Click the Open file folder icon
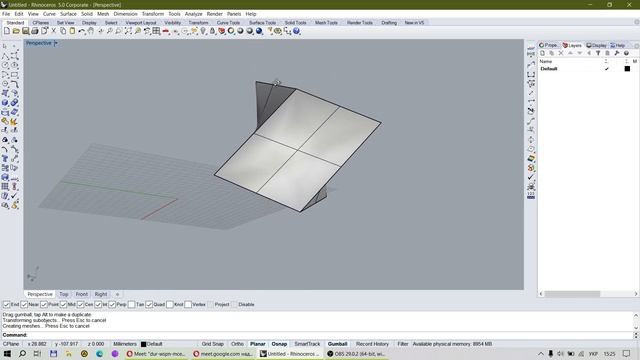 coord(16,31)
